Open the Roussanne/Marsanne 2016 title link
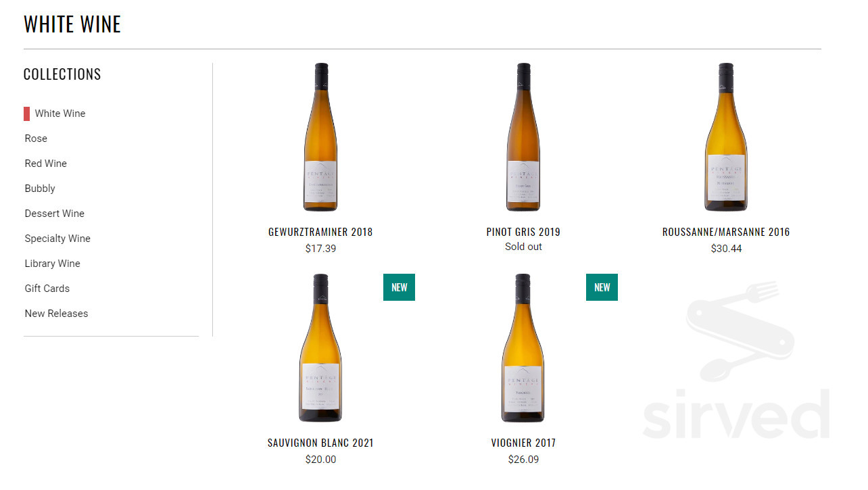This screenshot has height=490, width=868. [726, 232]
